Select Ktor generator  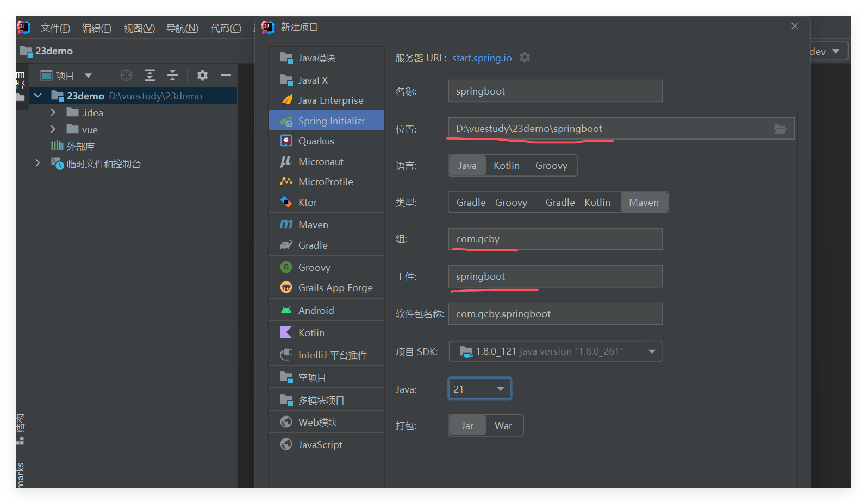[x=326, y=202]
